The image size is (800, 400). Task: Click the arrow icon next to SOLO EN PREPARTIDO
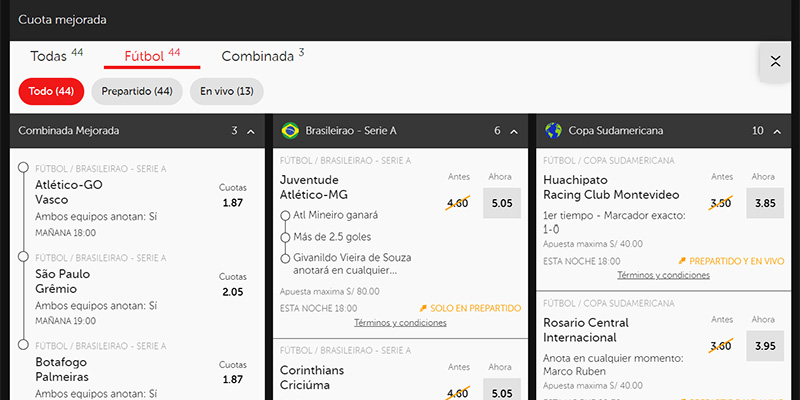(x=423, y=308)
